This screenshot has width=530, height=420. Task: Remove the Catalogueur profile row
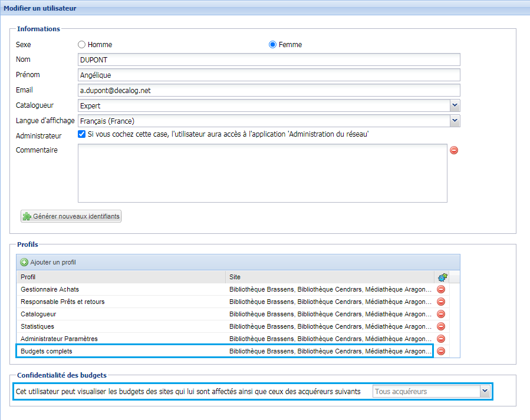coord(440,314)
